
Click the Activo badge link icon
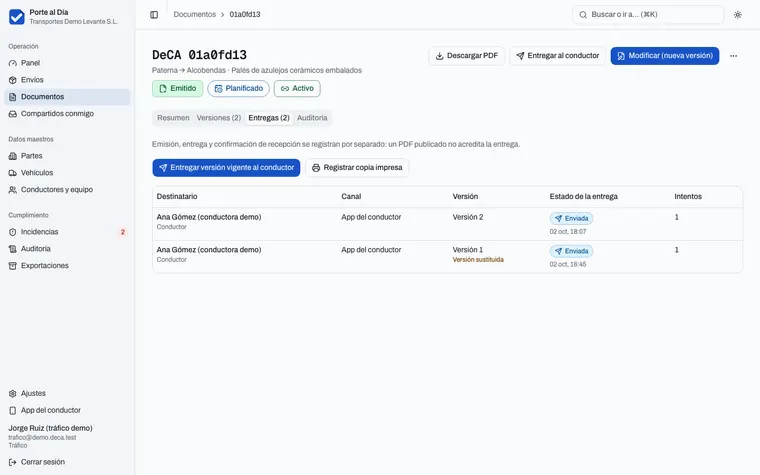285,89
